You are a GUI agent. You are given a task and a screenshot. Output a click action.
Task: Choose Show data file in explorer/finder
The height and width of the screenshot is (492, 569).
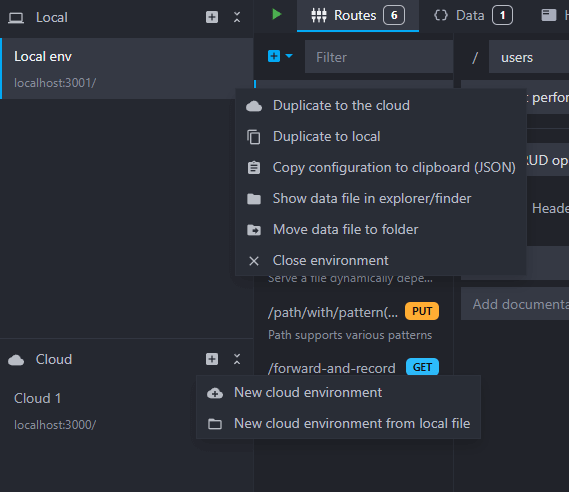pos(381,198)
